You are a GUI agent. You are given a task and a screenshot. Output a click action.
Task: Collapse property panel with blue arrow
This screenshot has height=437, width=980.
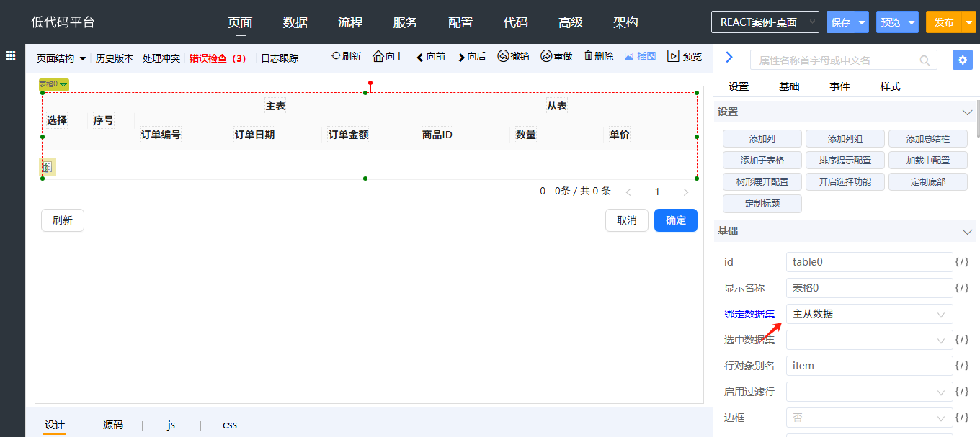[729, 58]
